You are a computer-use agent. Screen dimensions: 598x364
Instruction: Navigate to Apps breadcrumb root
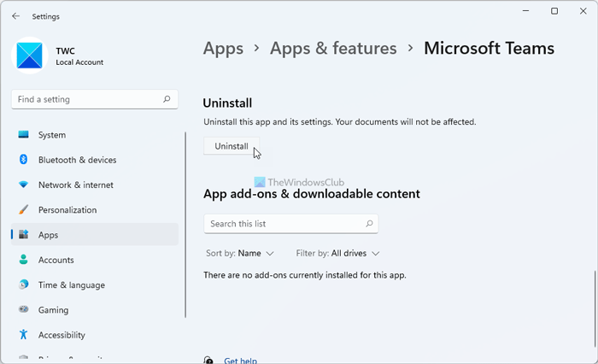click(223, 49)
